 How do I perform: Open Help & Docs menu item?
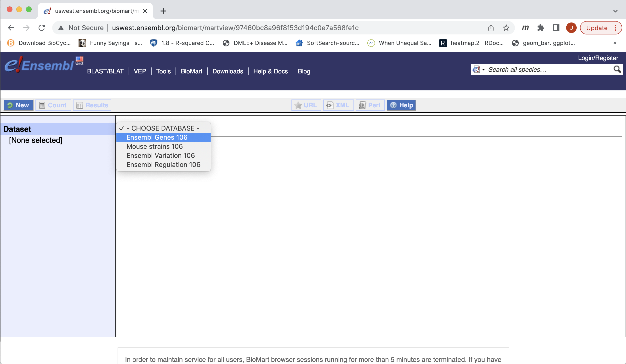pos(271,71)
